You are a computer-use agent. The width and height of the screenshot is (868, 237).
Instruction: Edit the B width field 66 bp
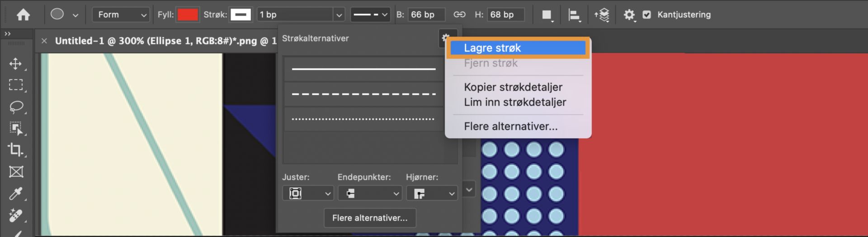pos(426,15)
